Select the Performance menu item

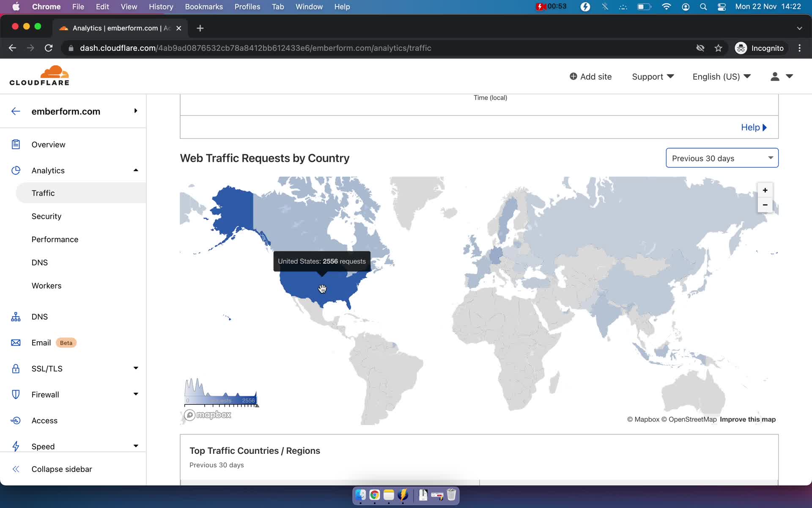[55, 239]
